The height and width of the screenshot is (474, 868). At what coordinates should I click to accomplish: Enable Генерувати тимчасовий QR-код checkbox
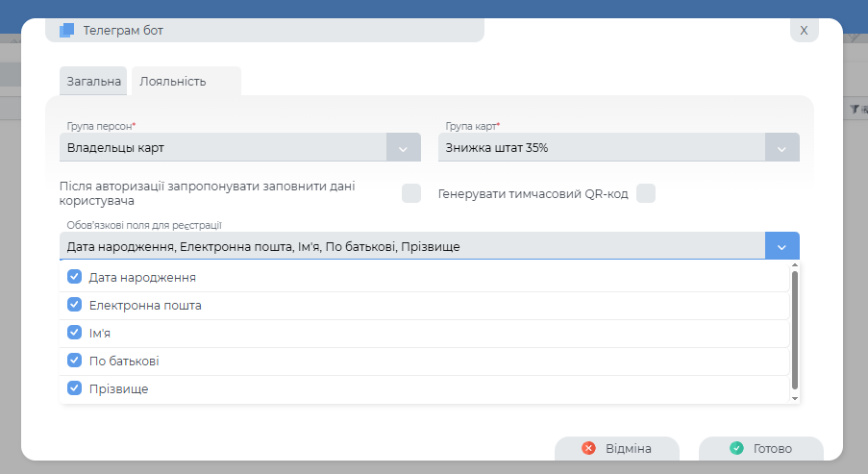click(x=646, y=193)
